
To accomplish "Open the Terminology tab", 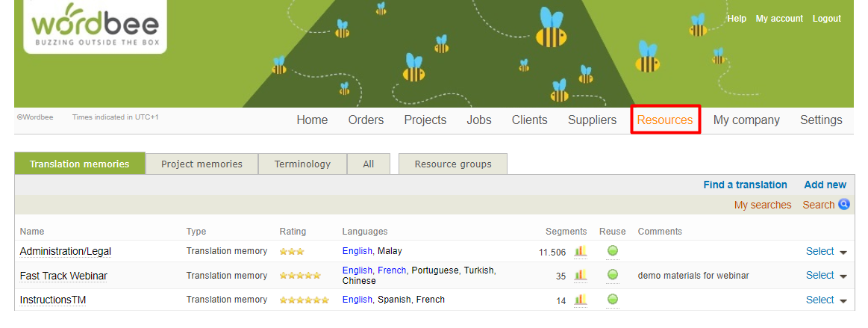I will click(302, 164).
